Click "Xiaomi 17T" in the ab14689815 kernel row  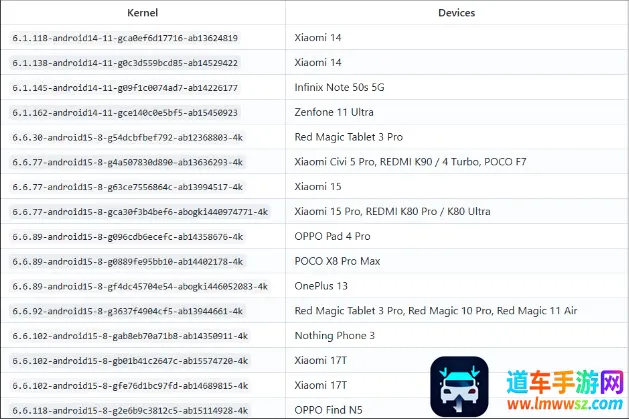click(321, 385)
